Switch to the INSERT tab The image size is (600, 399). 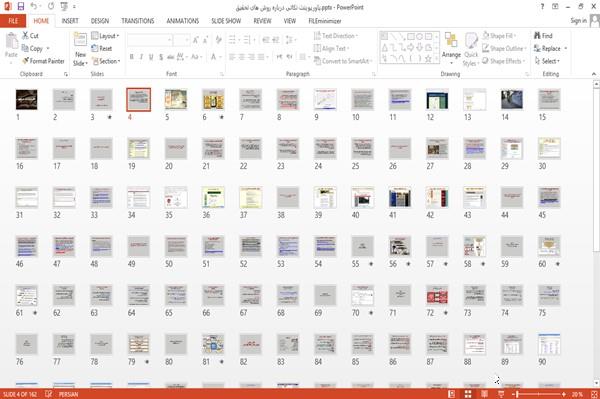click(x=70, y=21)
